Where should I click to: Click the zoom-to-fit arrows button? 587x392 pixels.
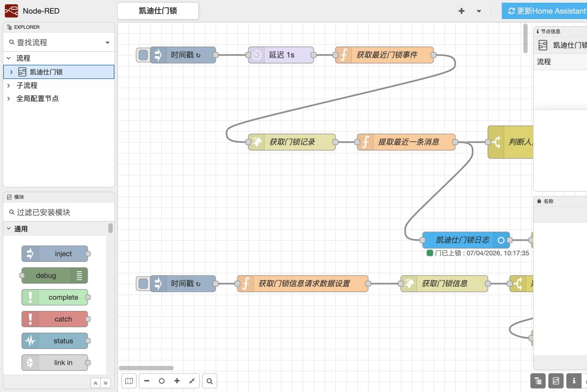(192, 381)
